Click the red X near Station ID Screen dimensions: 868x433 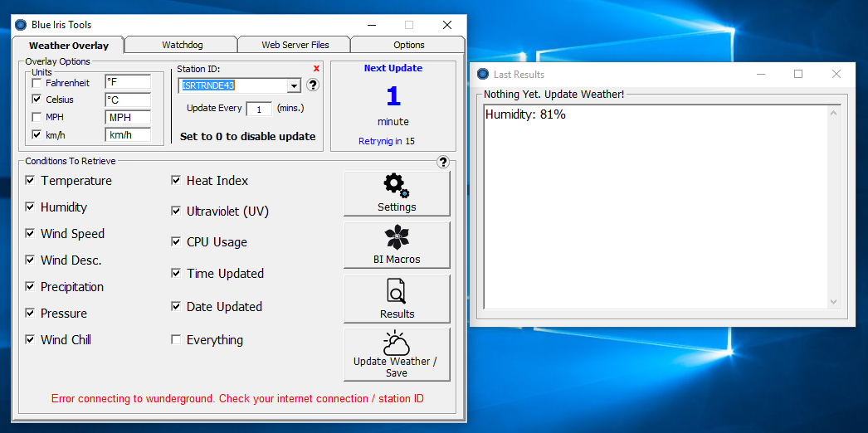(x=316, y=68)
